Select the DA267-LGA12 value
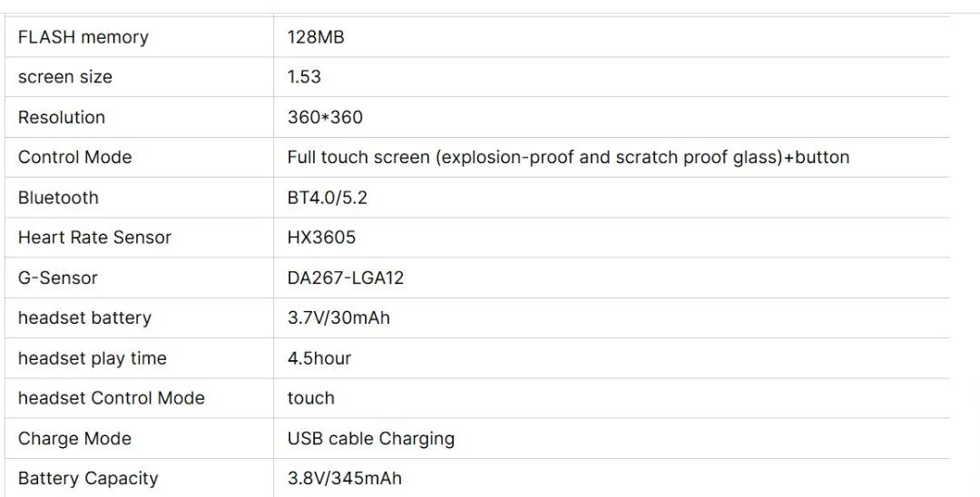Image resolution: width=980 pixels, height=497 pixels. pos(346,278)
